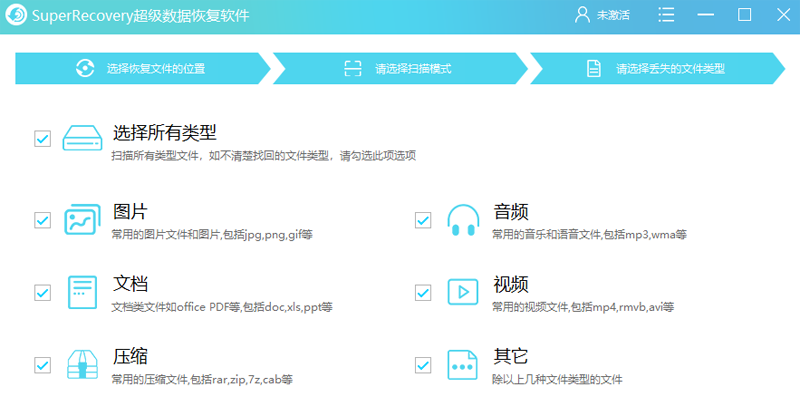The width and height of the screenshot is (800, 400).
Task: Minimize the SuperRecovery window
Action: click(x=706, y=15)
